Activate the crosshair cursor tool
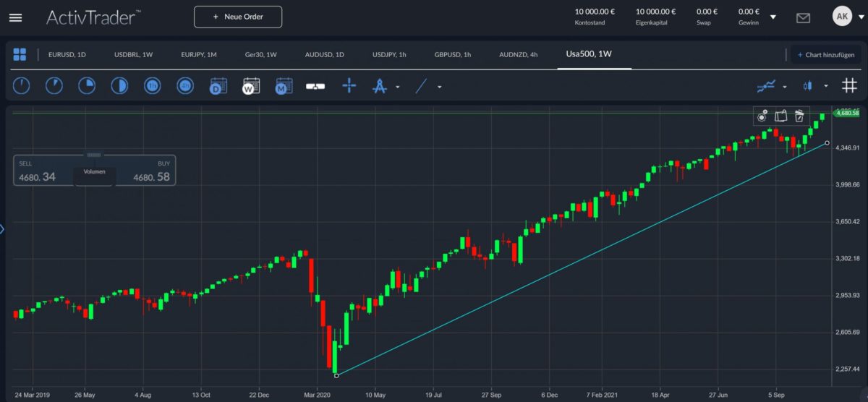The width and height of the screenshot is (868, 402). [x=349, y=86]
